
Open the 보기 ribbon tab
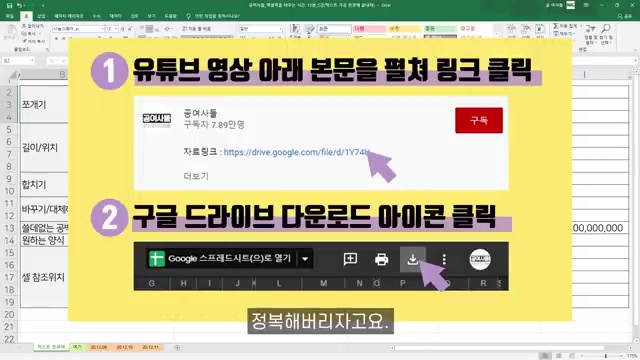[x=151, y=16]
